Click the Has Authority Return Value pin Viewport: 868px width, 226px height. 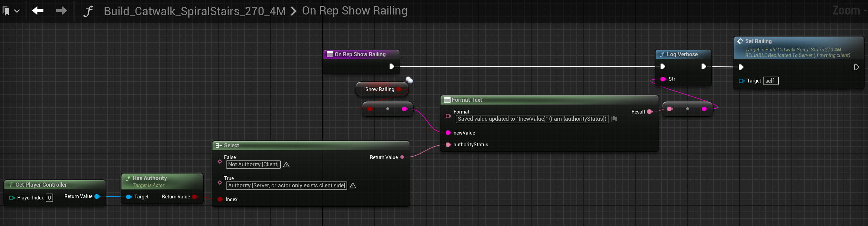tap(195, 197)
